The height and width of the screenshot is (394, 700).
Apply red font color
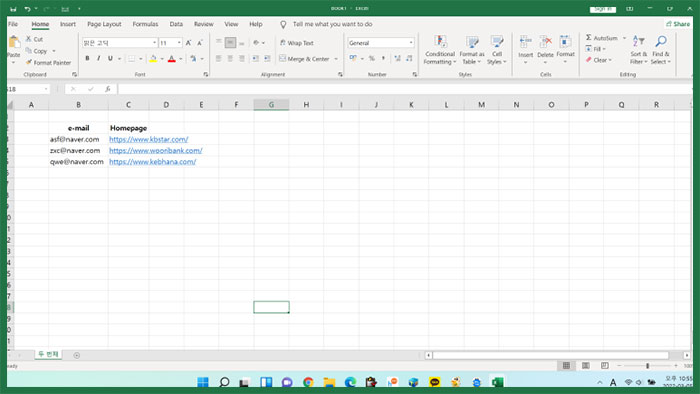click(x=172, y=58)
